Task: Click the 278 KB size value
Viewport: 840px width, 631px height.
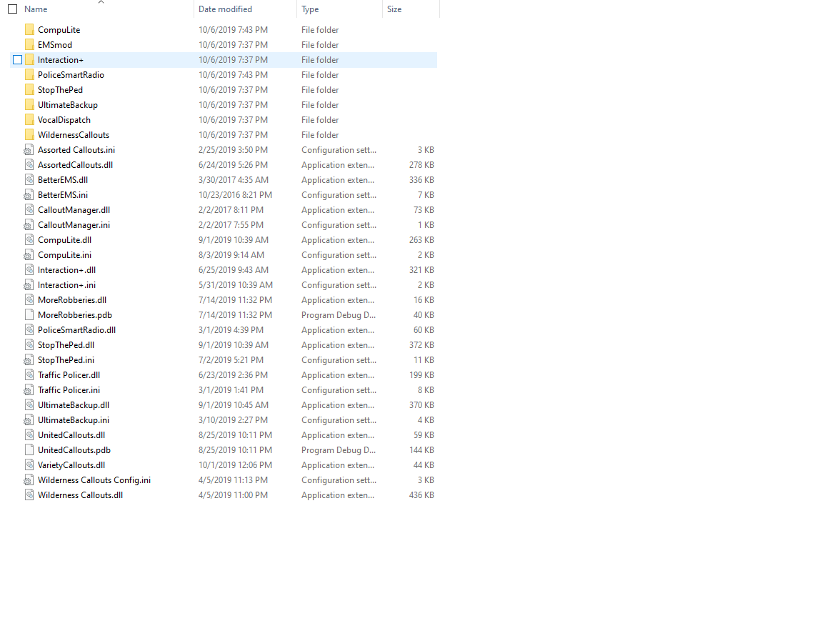Action: coord(421,164)
